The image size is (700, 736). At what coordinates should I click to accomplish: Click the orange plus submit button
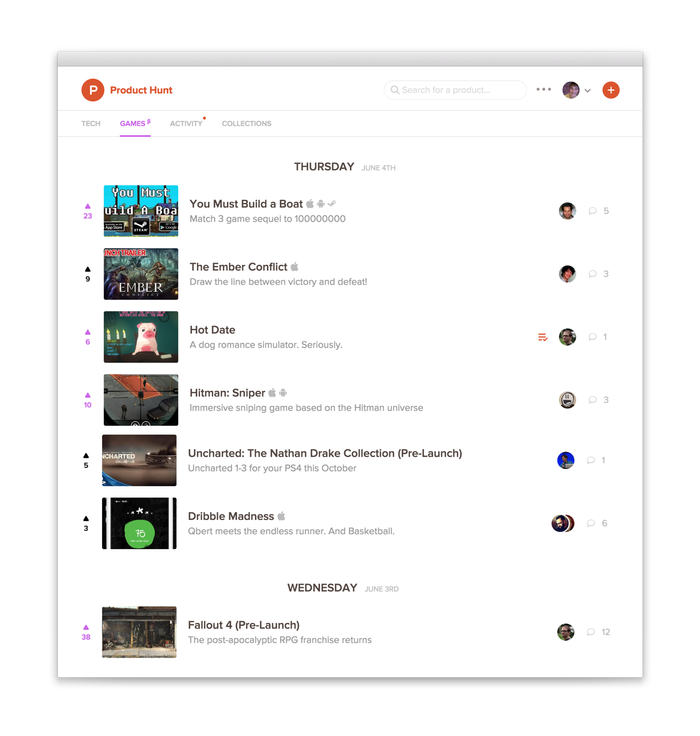611,90
